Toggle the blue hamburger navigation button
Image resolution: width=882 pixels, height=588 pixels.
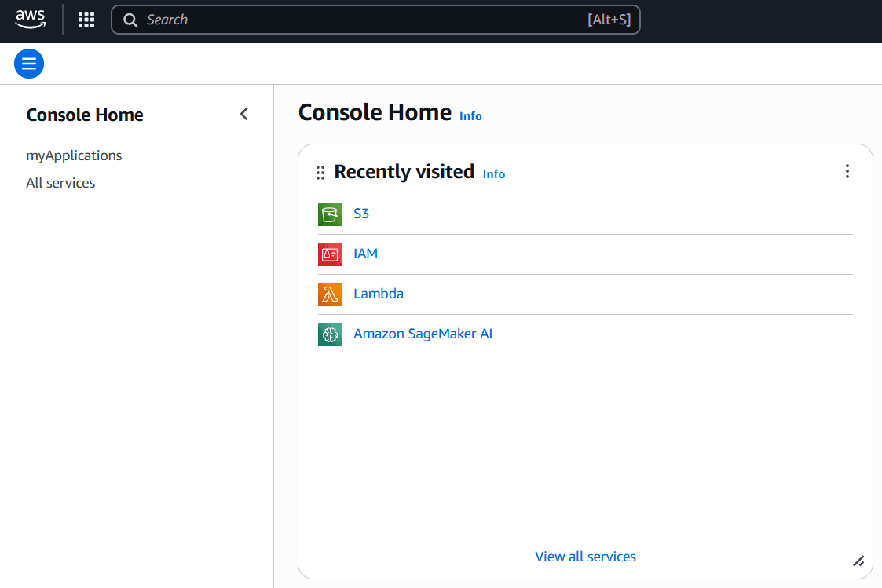(x=29, y=64)
